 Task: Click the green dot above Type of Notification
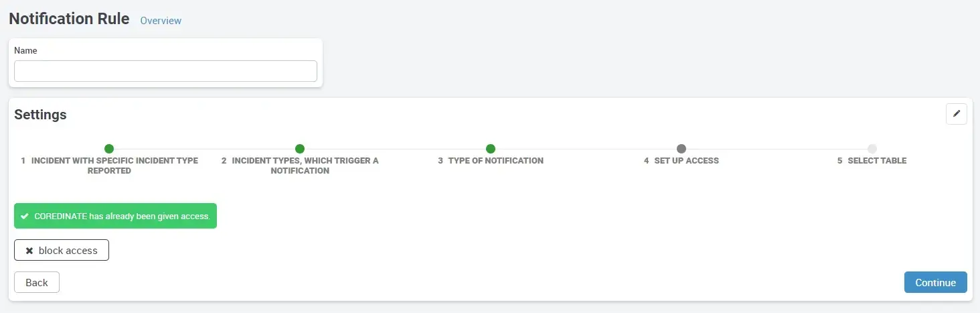491,149
